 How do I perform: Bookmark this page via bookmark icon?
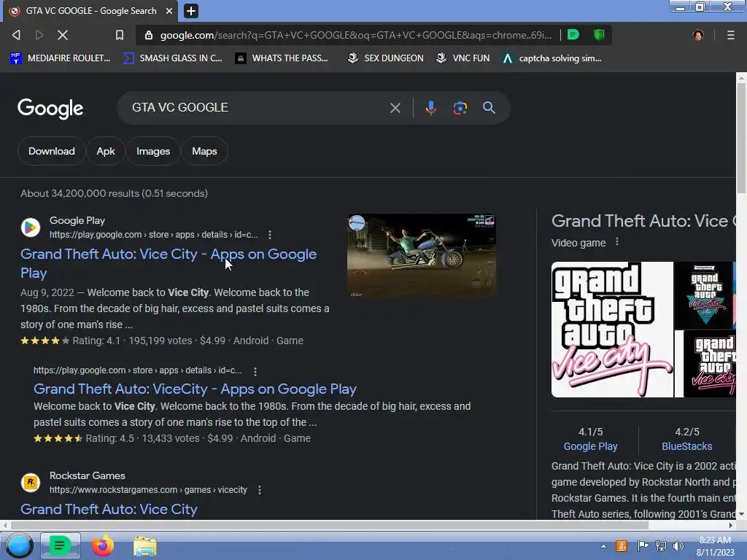[120, 35]
